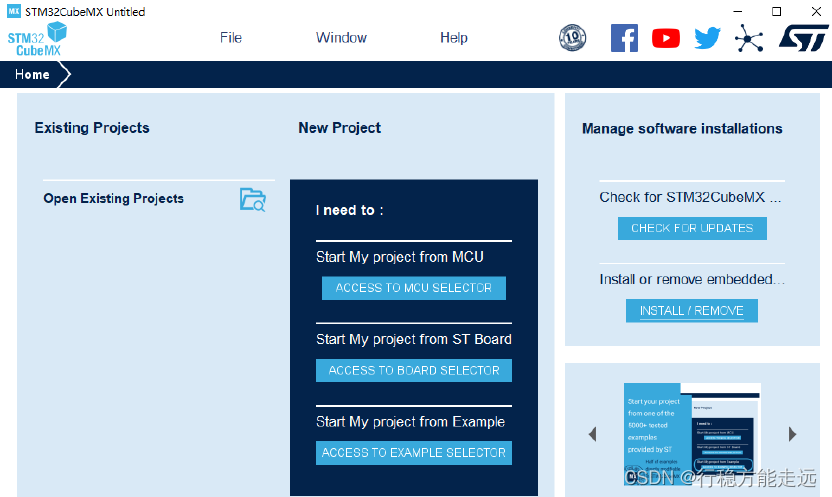Screen dimensions: 832x497
Task: Click 'Start My project from MCU' text
Action: pos(400,257)
